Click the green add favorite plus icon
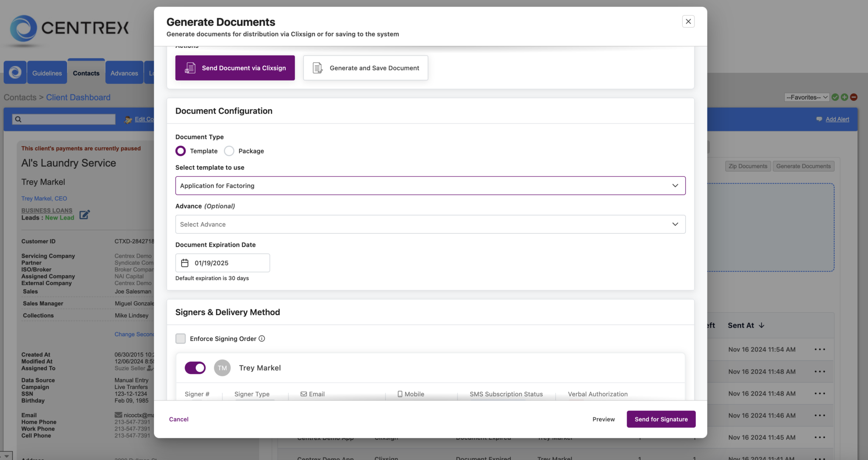Image resolution: width=868 pixels, height=460 pixels. pos(844,97)
